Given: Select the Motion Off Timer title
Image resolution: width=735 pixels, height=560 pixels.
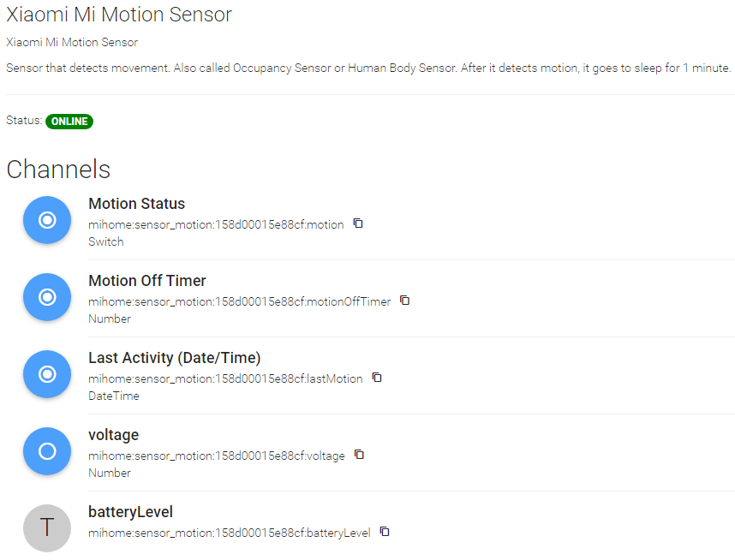Looking at the screenshot, I should tap(147, 281).
